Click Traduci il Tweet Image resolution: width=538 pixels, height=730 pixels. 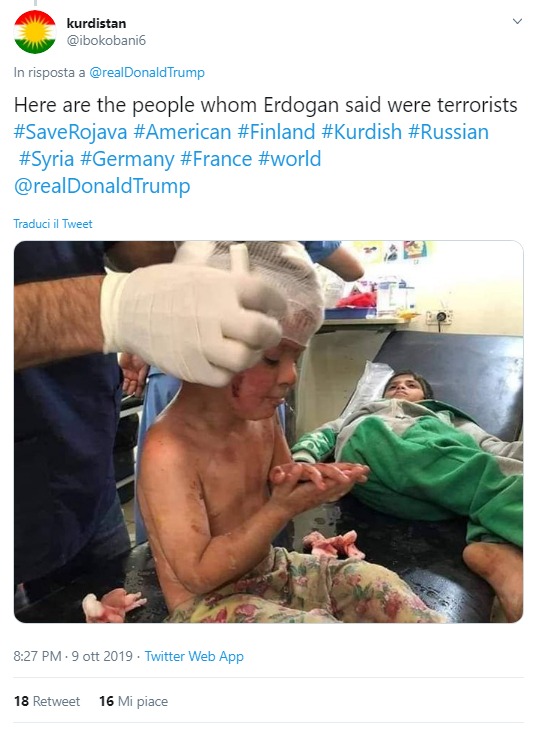pyautogui.click(x=53, y=224)
